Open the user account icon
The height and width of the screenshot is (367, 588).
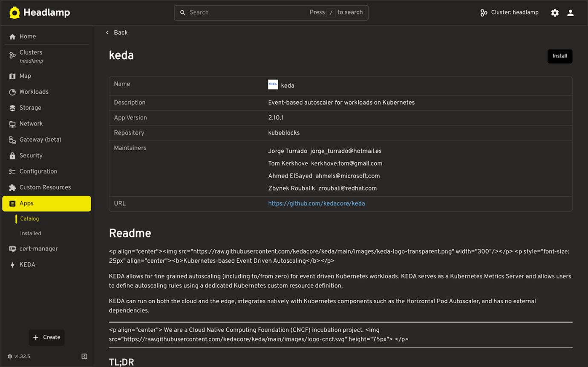[x=571, y=13]
